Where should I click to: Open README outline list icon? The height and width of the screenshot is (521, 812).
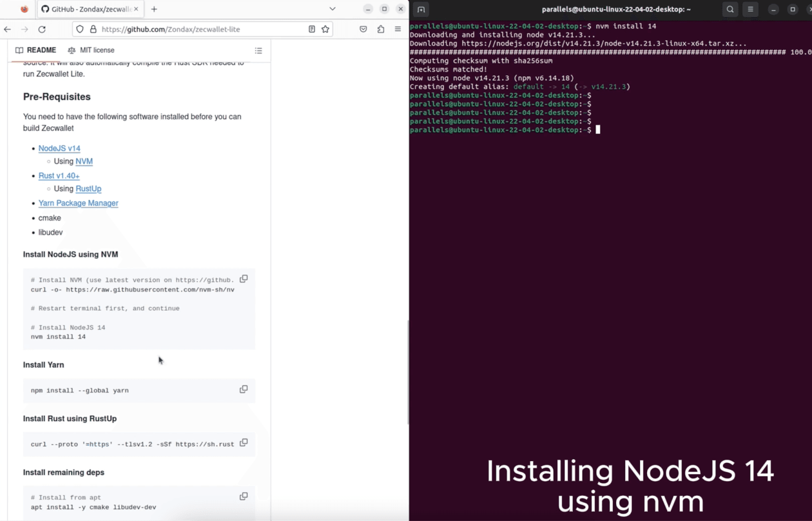tap(258, 51)
